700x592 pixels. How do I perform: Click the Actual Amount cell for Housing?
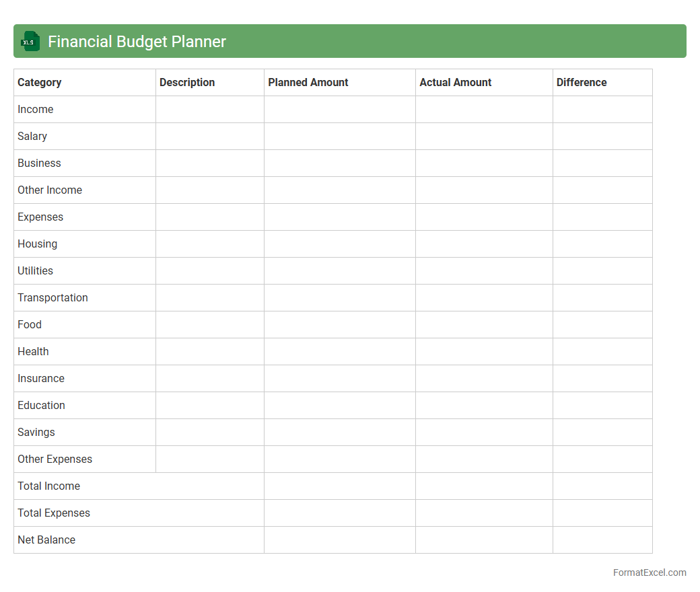point(484,244)
